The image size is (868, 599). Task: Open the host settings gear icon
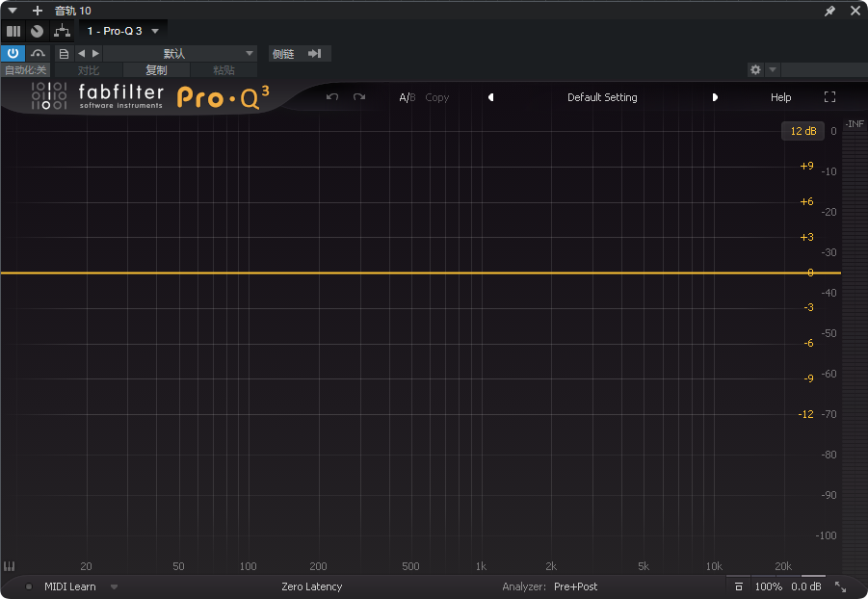[755, 69]
